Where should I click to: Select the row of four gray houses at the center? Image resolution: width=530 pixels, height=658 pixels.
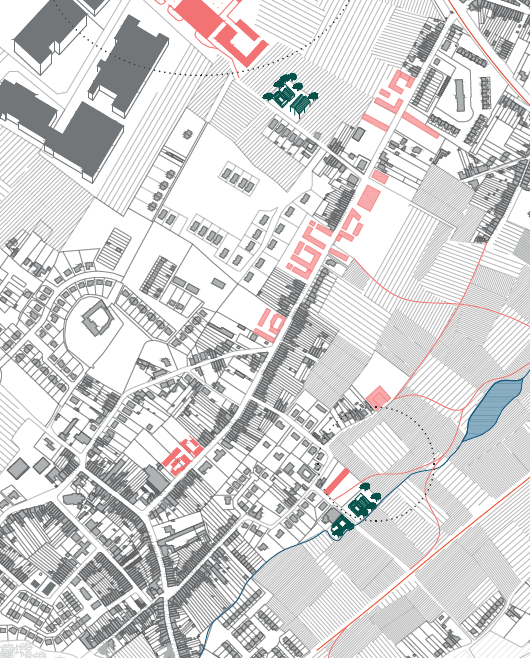click(x=238, y=179)
